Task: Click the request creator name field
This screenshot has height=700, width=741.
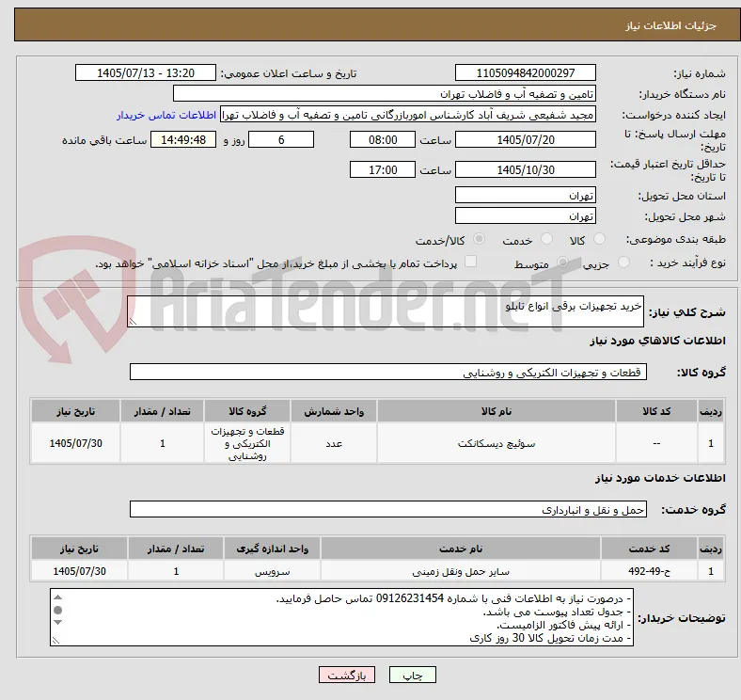Action: click(x=408, y=115)
